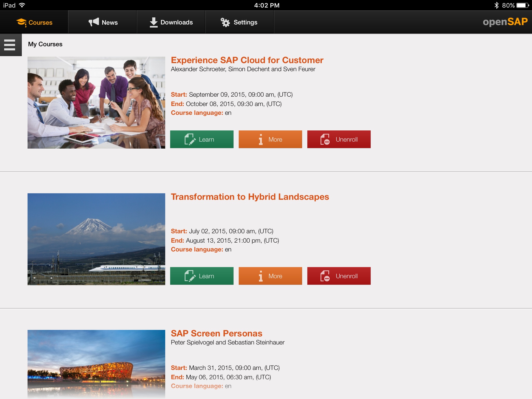Show More info for SAP Cloud course
This screenshot has width=532, height=399.
tap(270, 139)
